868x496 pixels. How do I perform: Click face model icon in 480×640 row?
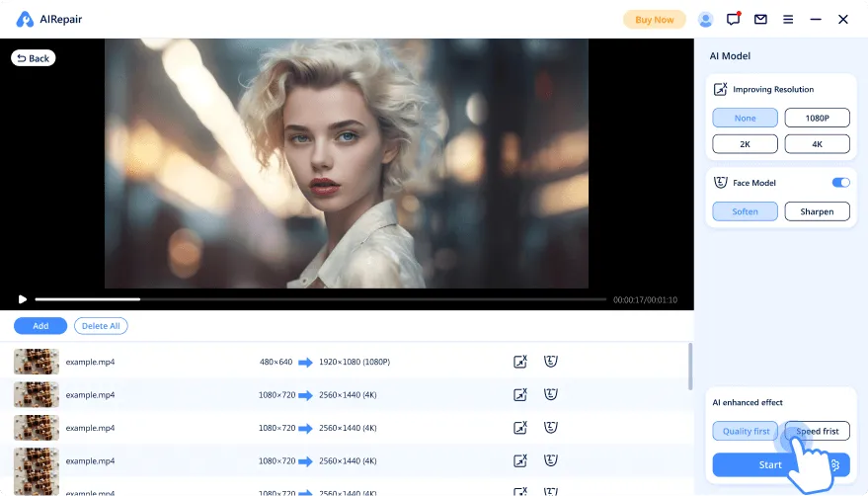coord(550,362)
